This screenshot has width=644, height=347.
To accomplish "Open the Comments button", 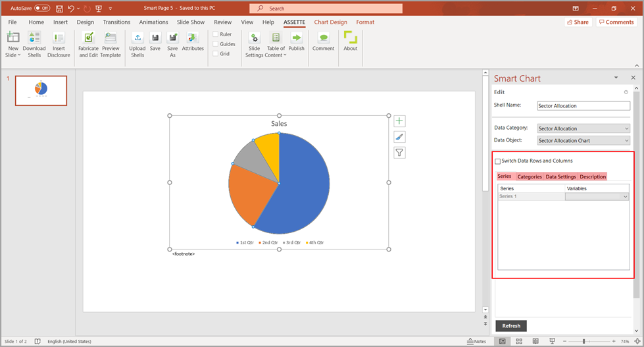I will pos(616,22).
